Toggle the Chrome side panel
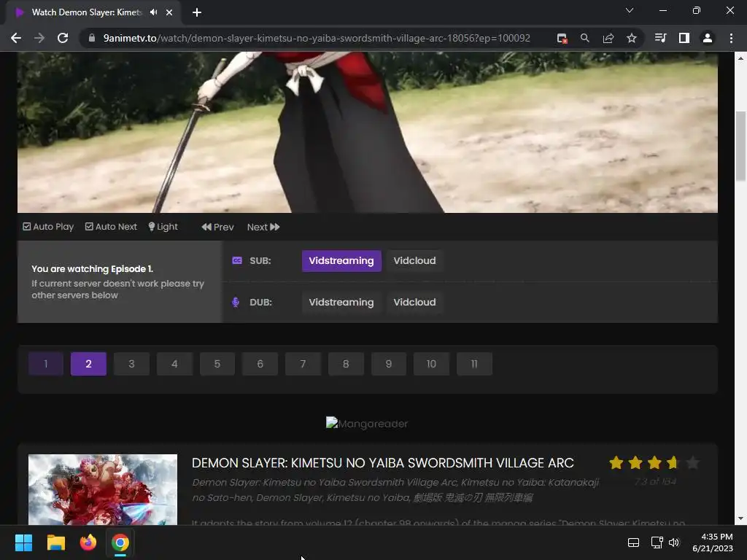This screenshot has width=747, height=560. pyautogui.click(x=684, y=38)
